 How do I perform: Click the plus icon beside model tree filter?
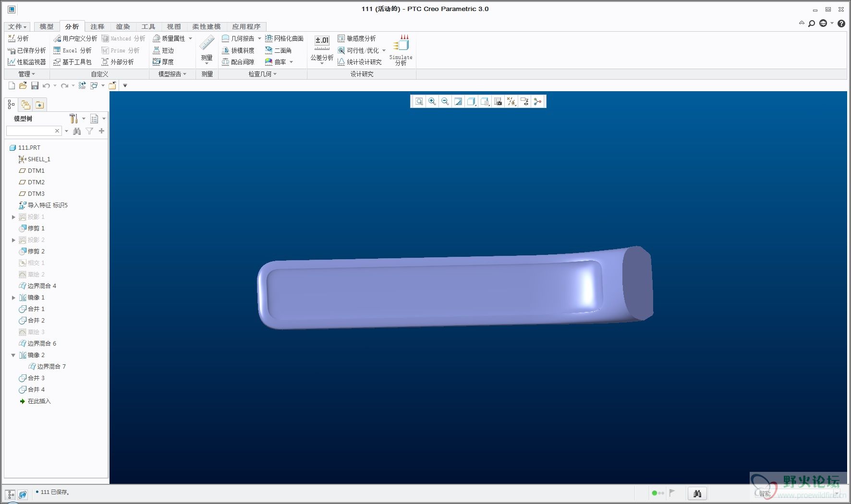coord(101,131)
